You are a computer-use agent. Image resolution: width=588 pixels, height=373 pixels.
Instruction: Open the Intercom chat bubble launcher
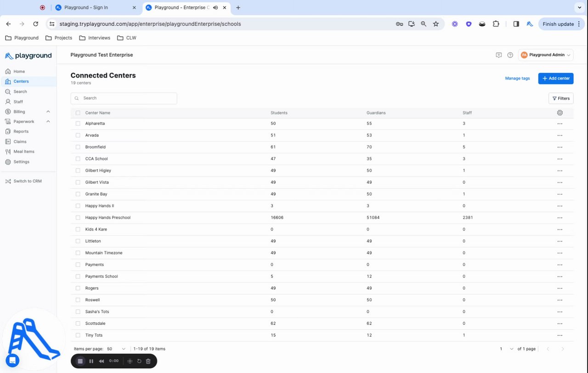(12, 360)
